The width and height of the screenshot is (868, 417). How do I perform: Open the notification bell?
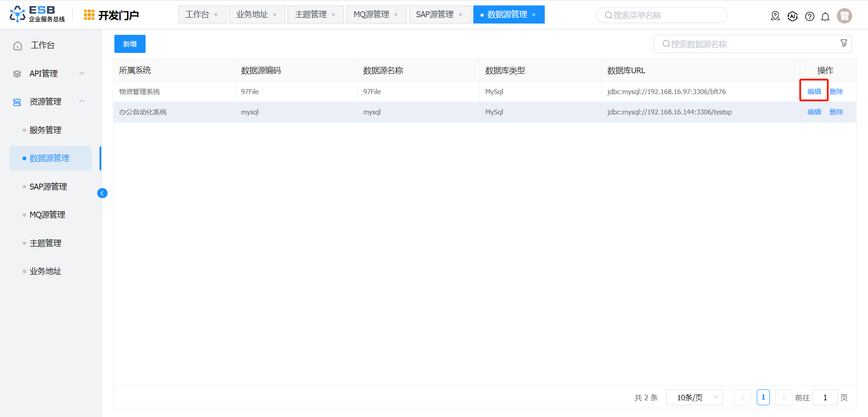(x=825, y=17)
